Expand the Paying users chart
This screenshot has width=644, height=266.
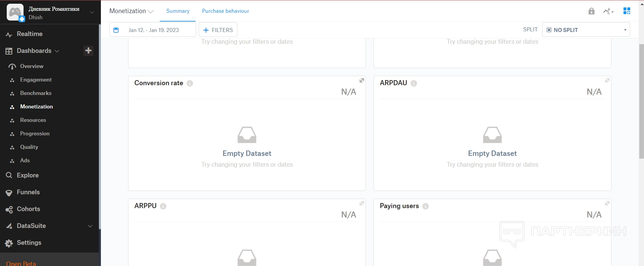(607, 203)
